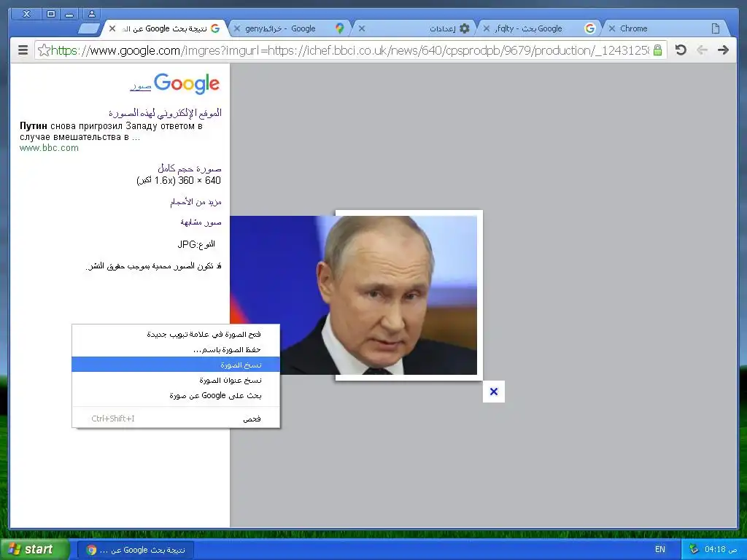The height and width of the screenshot is (560, 747).
Task: Choose 'فتح الصورة في علامة تبويب جديدة' menu entry
Action: 176,334
